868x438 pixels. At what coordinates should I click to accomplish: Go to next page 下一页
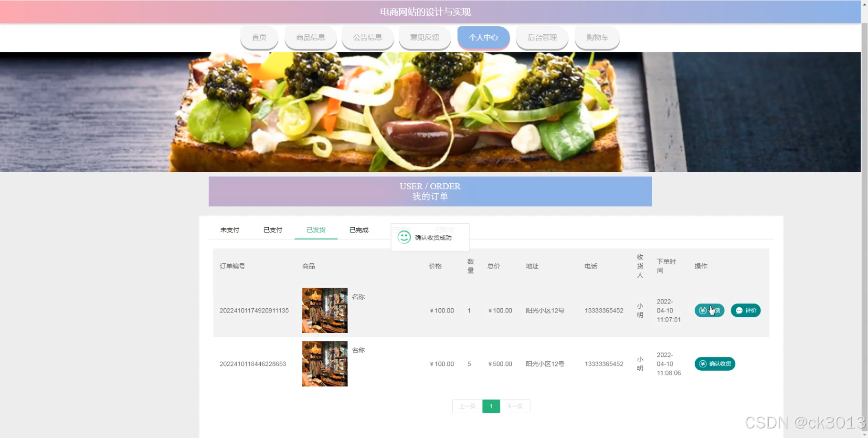coord(515,407)
